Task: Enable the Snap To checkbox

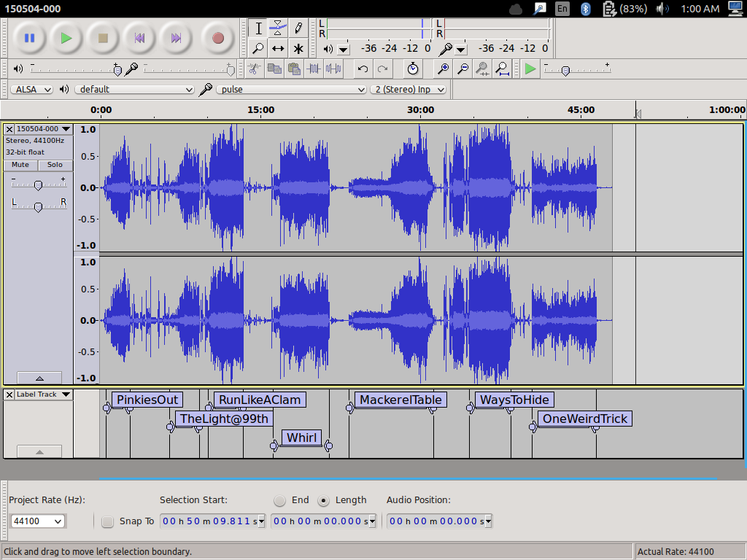Action: click(108, 521)
